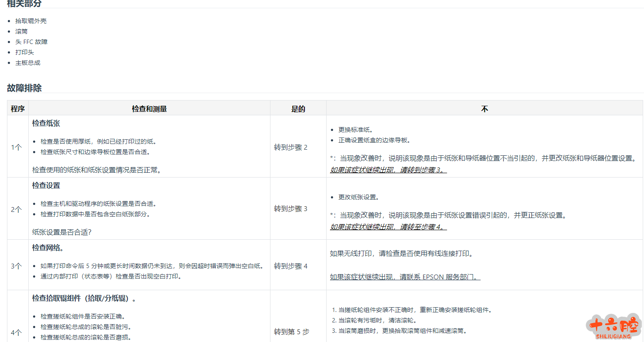This screenshot has width=644, height=342.
Task: Click the 更换标准纸 bullet text
Action: pos(356,130)
